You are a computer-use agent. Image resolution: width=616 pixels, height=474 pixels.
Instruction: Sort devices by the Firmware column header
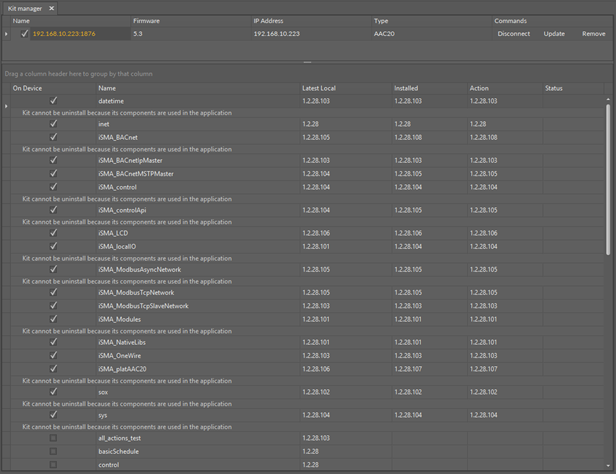146,21
